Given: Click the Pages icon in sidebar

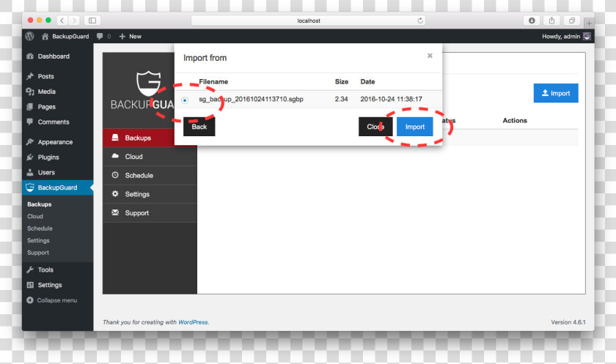Looking at the screenshot, I should coord(30,107).
